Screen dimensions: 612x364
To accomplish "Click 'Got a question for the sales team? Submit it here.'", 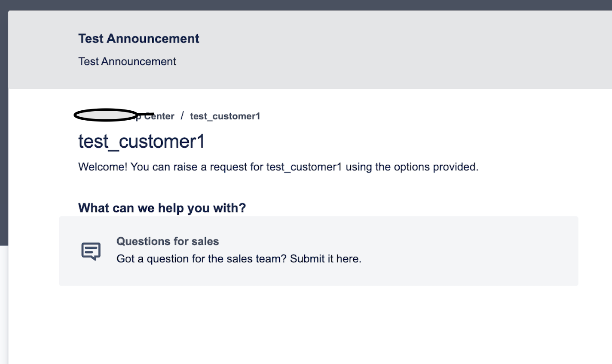I will click(x=239, y=258).
